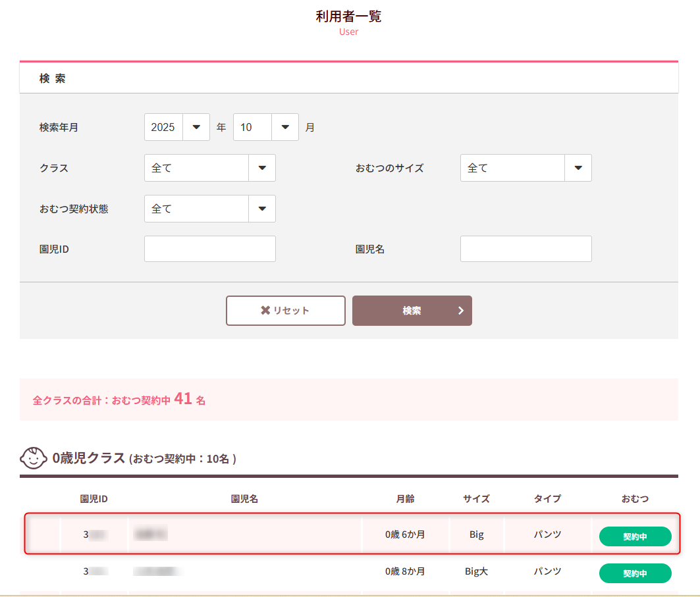Image resolution: width=700 pixels, height=597 pixels.
Task: Click the X icon inside the リセット button
Action: [x=267, y=310]
